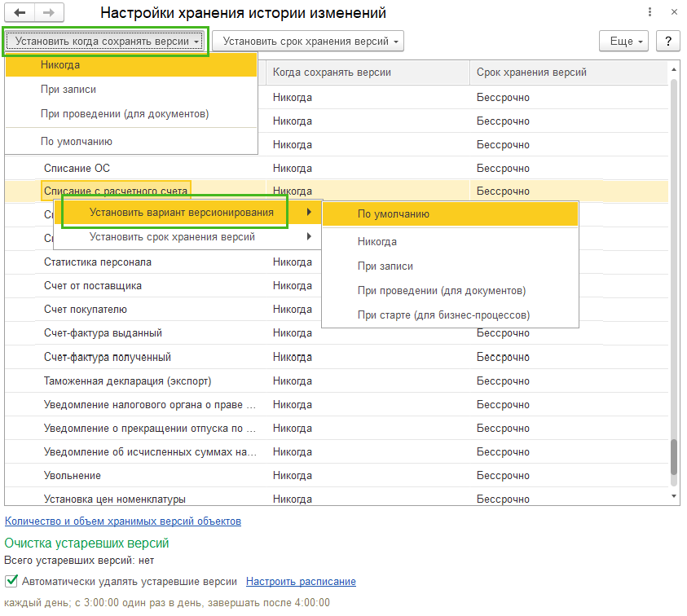Screen dimensions: 687x616
Task: Expand submenu arrow of context 'Установить срок хранения версий'
Action: coord(310,236)
